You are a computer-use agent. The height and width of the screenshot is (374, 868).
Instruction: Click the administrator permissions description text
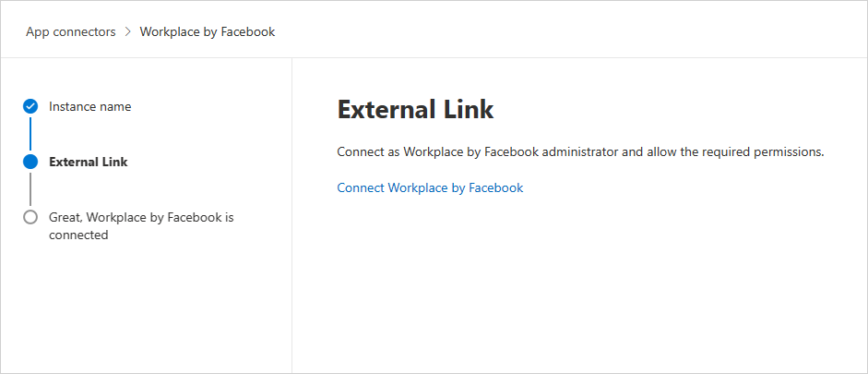pyautogui.click(x=581, y=151)
